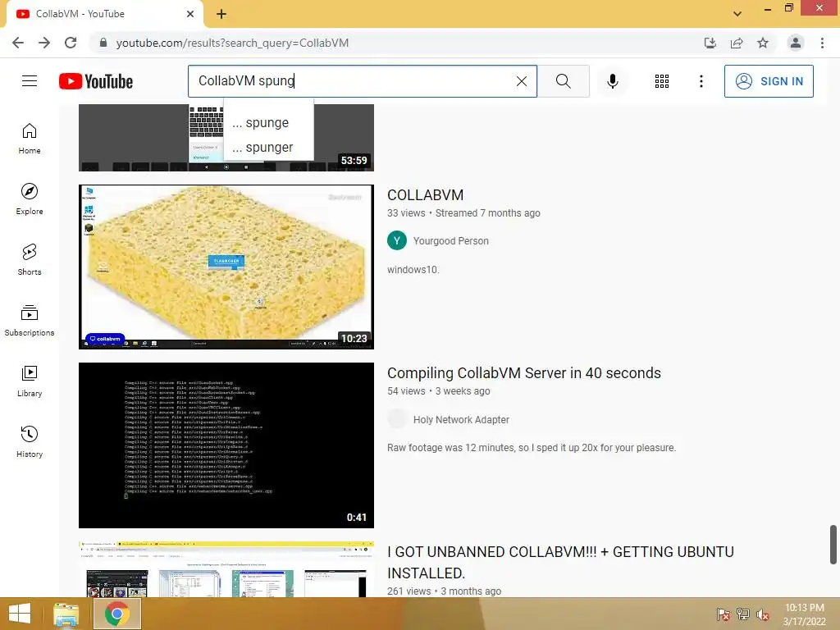Open History in the sidebar

pos(30,441)
